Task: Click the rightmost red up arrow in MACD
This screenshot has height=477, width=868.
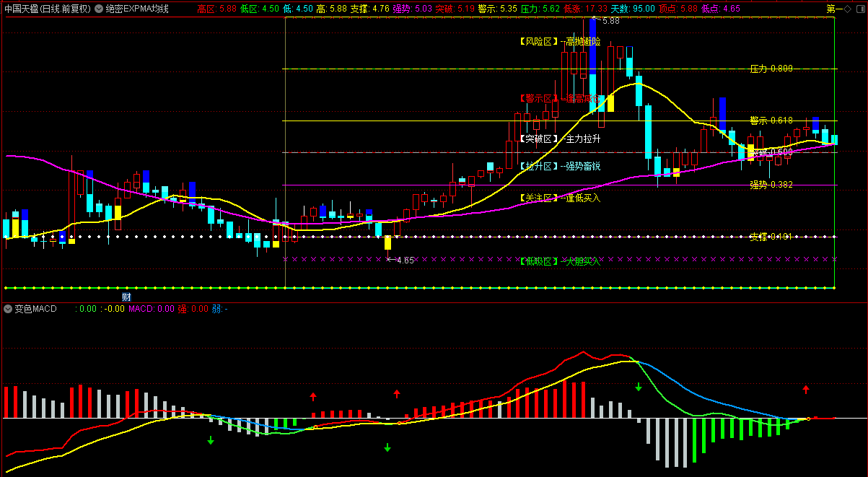Action: [x=806, y=390]
